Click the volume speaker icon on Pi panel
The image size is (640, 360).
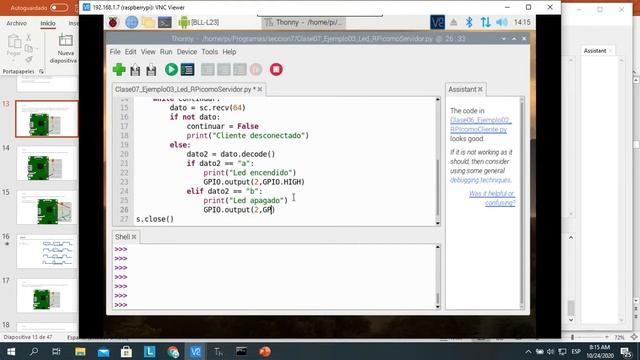point(502,22)
